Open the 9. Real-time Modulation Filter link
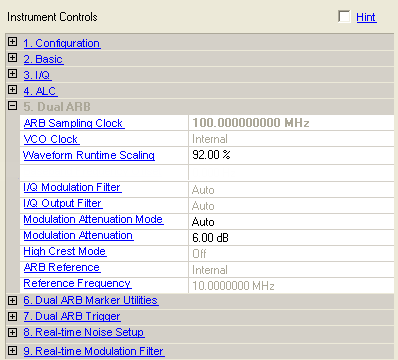Image resolution: width=398 pixels, height=360 pixels. coord(94,351)
